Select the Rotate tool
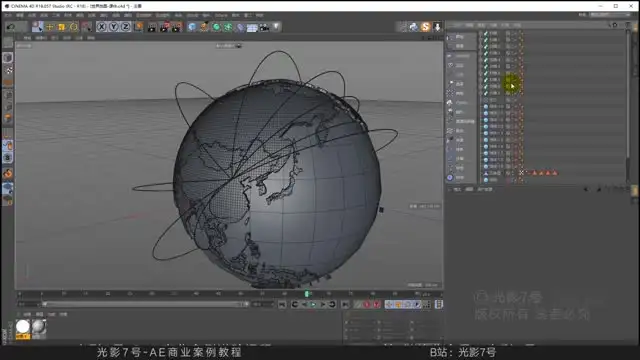This screenshot has height=360, width=640. [73, 27]
